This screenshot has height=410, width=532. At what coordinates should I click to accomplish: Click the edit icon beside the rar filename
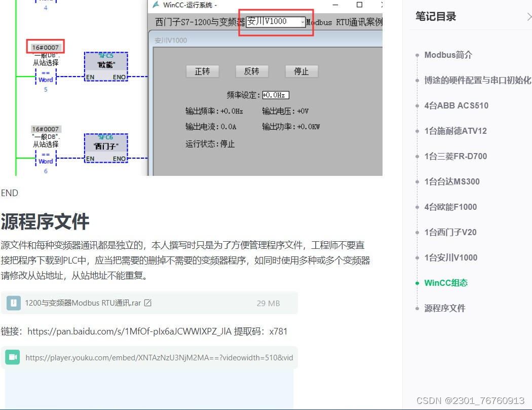pos(147,303)
